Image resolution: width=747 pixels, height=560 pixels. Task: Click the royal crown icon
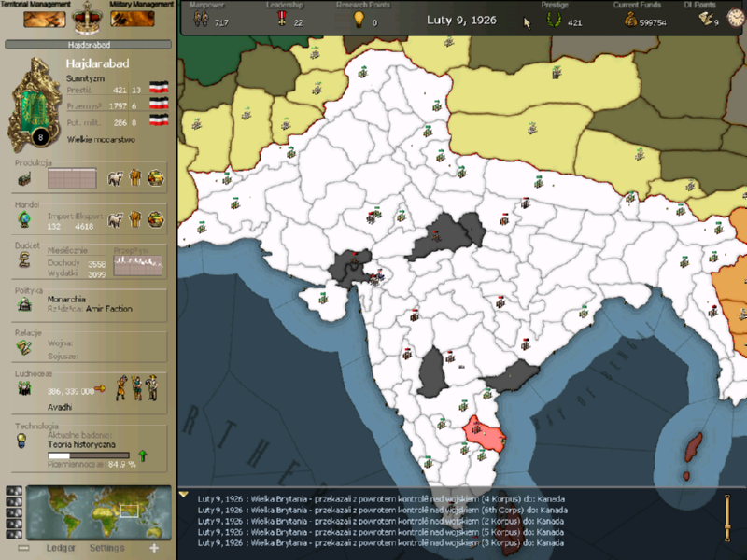click(x=87, y=19)
